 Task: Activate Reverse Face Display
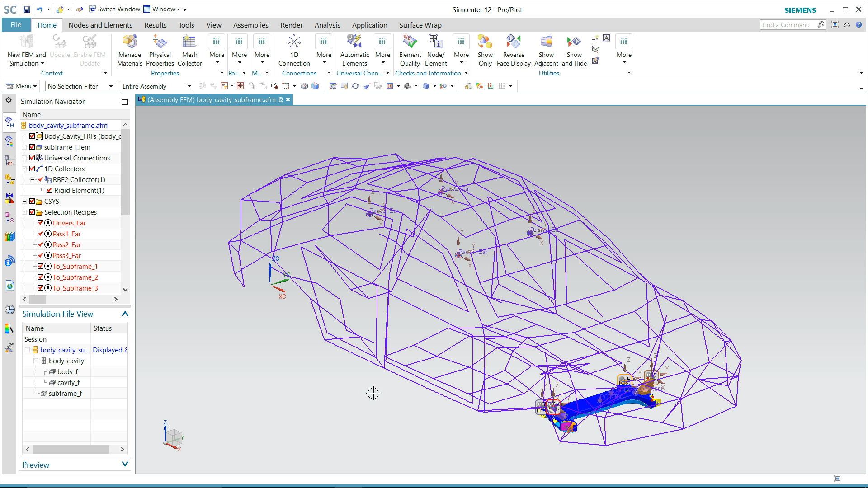[x=514, y=50]
